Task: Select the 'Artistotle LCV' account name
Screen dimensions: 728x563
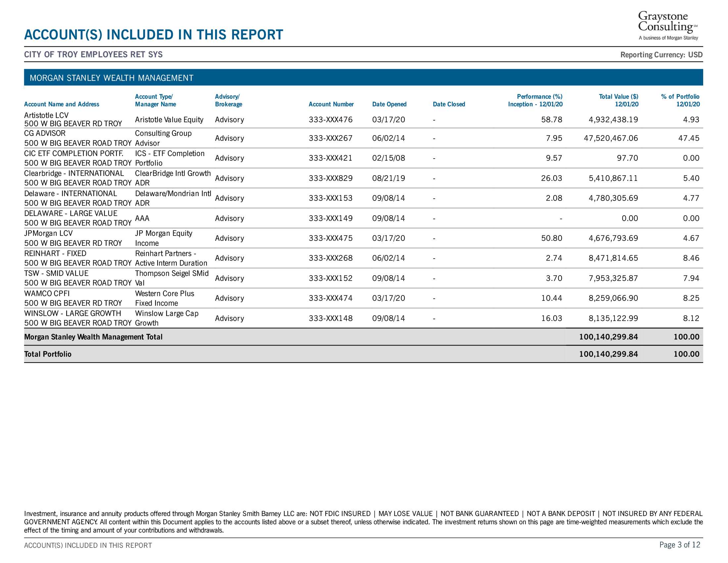Action: (46, 115)
